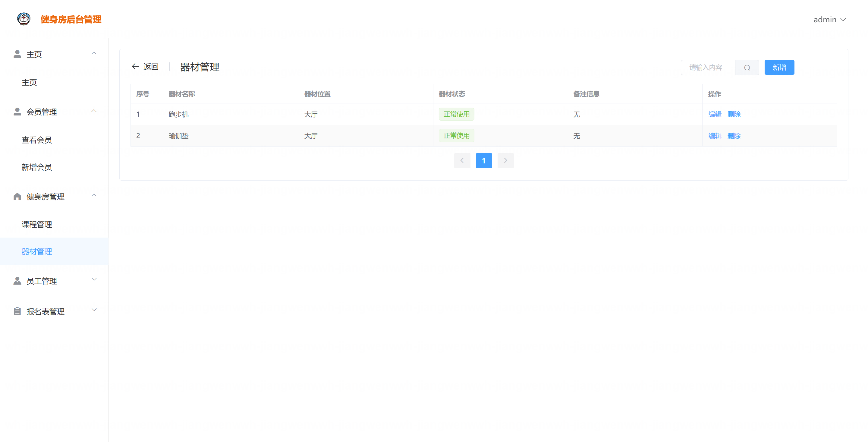The image size is (868, 442).
Task: Select 新增会员 menu item
Action: point(37,167)
